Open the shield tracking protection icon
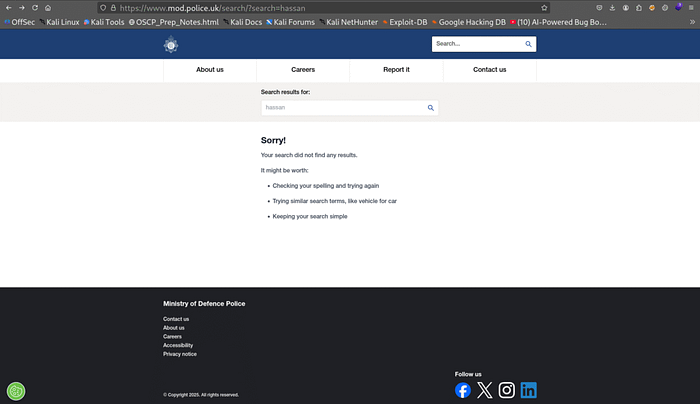 coord(103,8)
